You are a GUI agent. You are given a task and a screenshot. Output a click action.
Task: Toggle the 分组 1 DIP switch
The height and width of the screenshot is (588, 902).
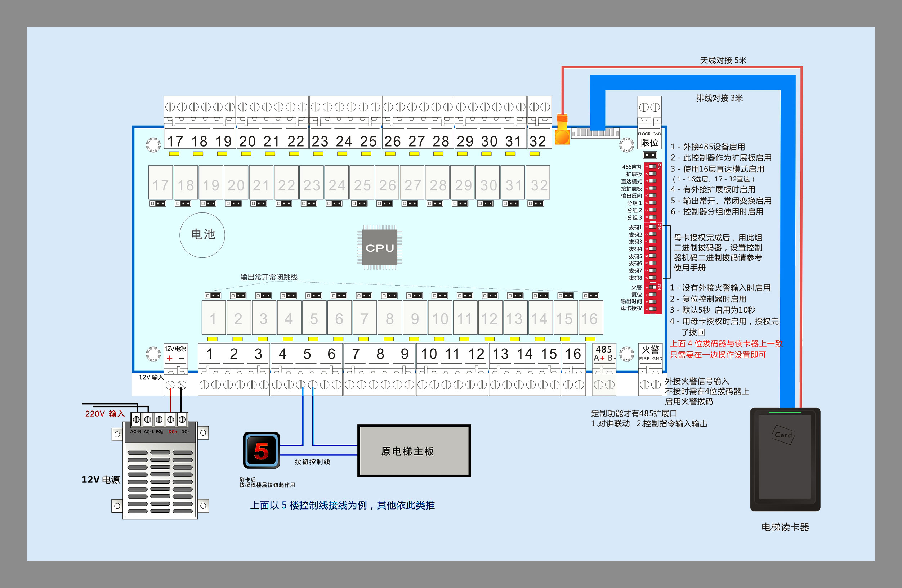coord(653,203)
